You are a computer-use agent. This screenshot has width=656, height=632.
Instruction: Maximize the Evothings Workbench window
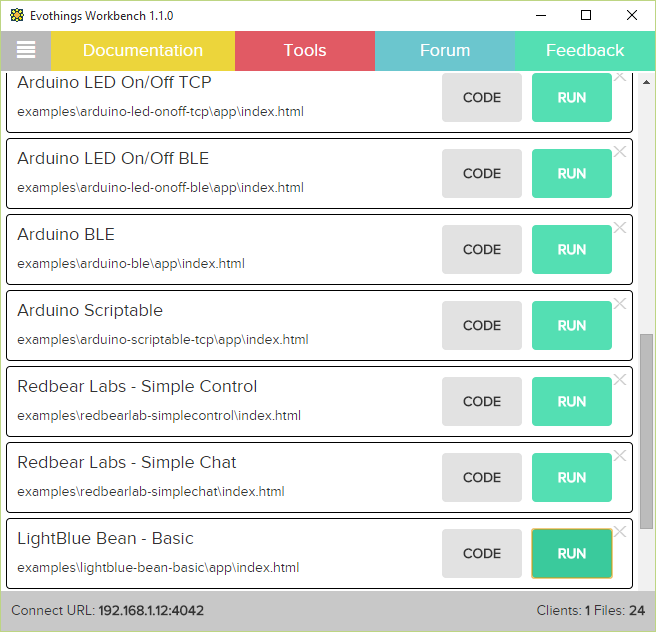pyautogui.click(x=586, y=16)
